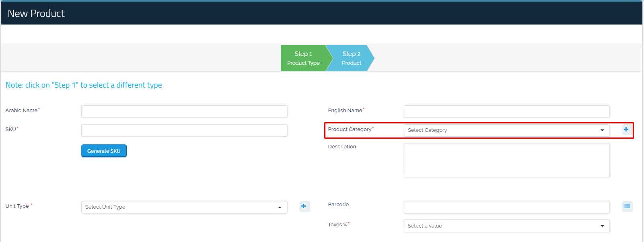The image size is (644, 242).
Task: Select the Step 2 Product step
Action: tap(351, 58)
